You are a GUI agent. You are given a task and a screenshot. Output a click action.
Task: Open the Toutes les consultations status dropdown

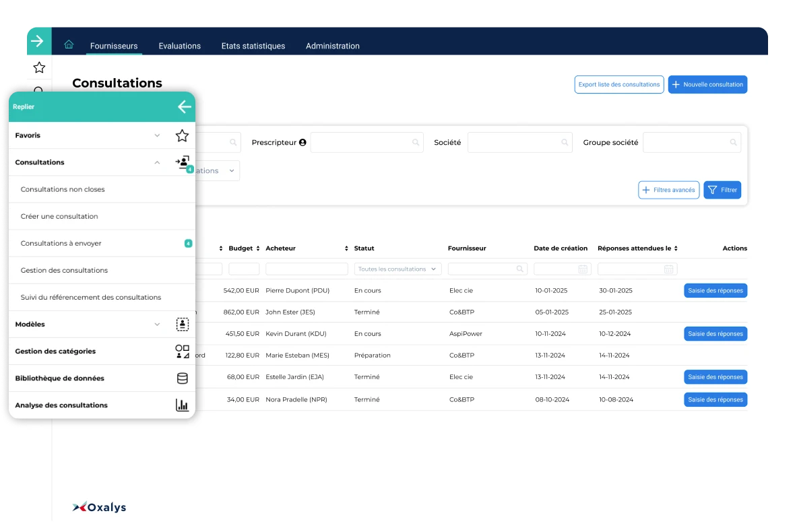click(397, 269)
